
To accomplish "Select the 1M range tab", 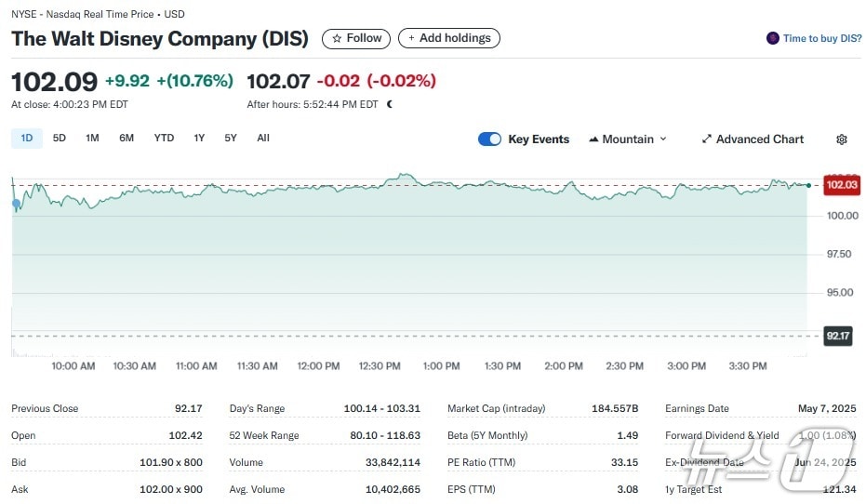I will 92,138.
